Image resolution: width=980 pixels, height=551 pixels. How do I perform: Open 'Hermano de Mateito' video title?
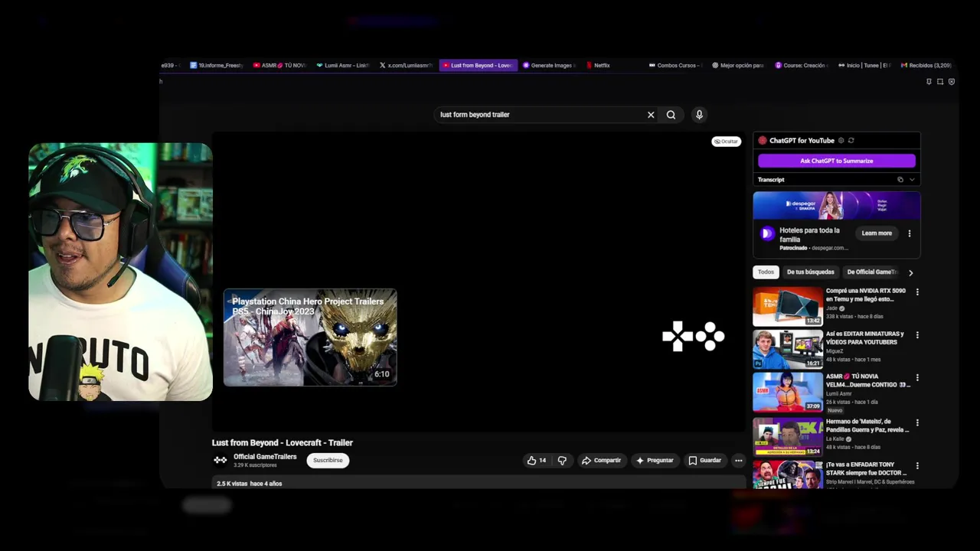click(x=867, y=425)
